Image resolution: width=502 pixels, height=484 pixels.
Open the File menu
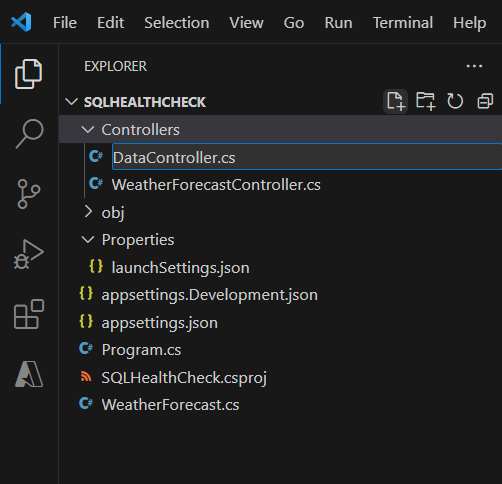65,23
